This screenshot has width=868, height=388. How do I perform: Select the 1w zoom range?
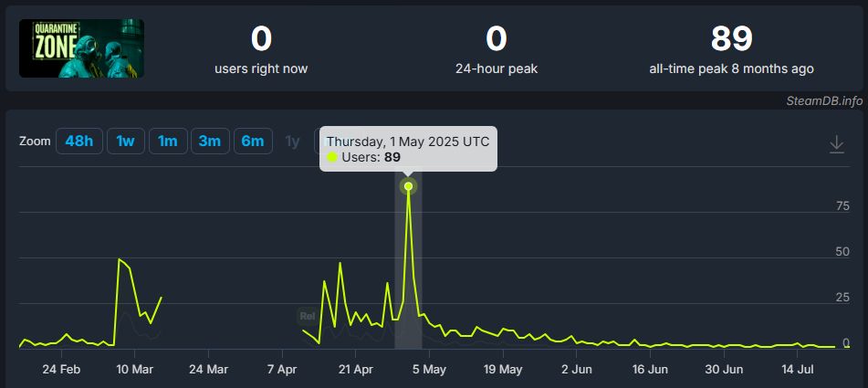[126, 141]
